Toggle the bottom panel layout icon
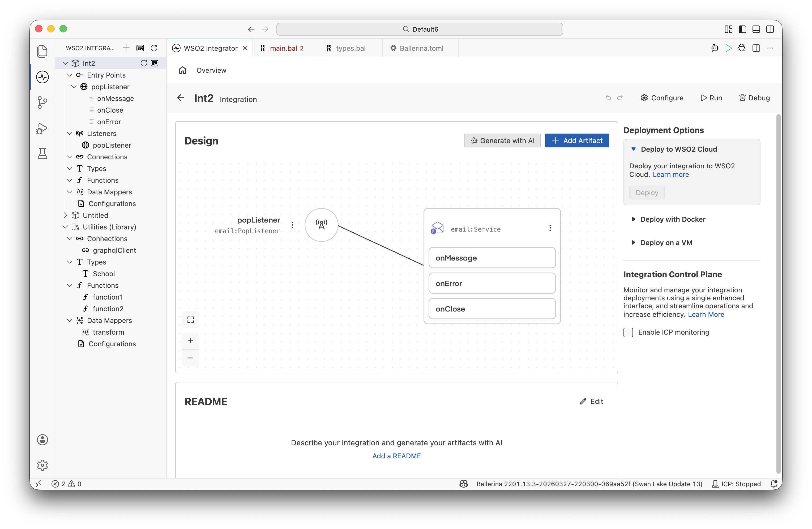Image resolution: width=812 pixels, height=529 pixels. click(756, 29)
